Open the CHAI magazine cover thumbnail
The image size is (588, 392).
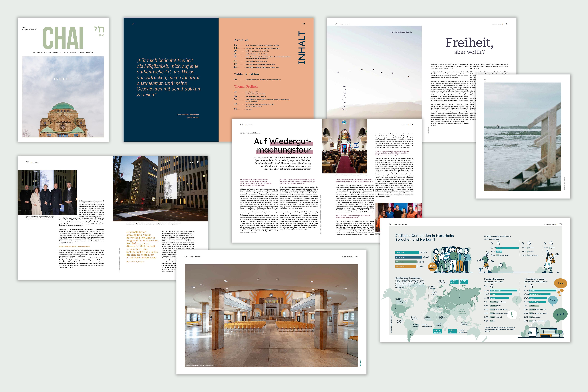click(63, 80)
